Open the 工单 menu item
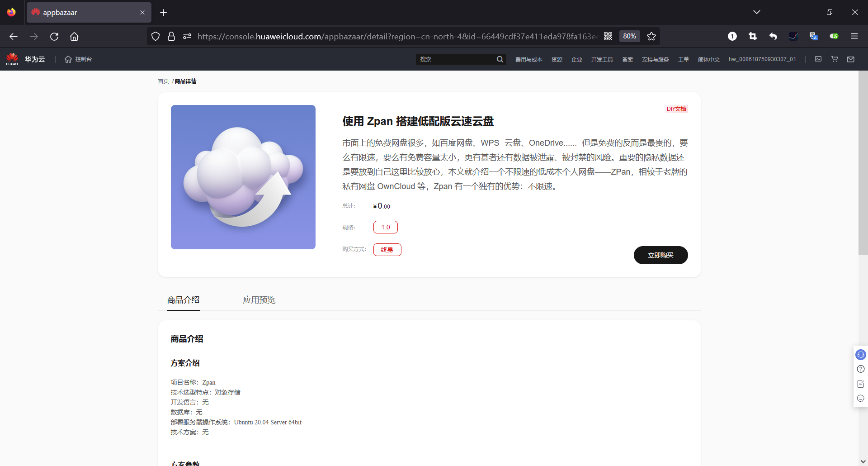The image size is (868, 466). pos(684,59)
